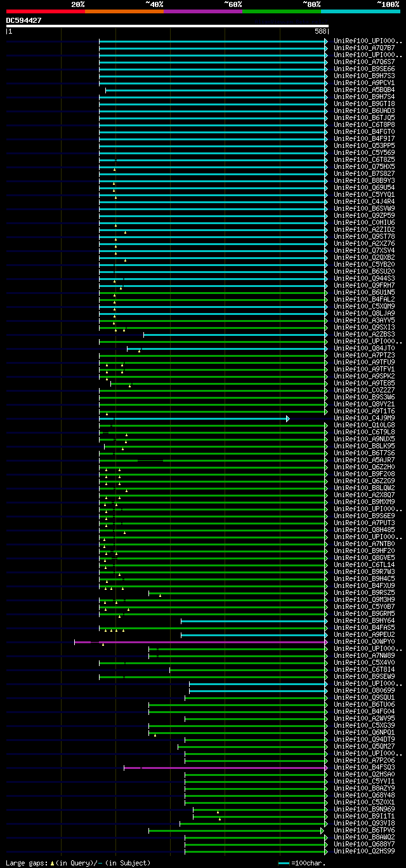Image resolution: width=406 pixels, height=868 pixels.
Task: Select the UniRef100_Q9ZP59 label
Action: pos(364,215)
